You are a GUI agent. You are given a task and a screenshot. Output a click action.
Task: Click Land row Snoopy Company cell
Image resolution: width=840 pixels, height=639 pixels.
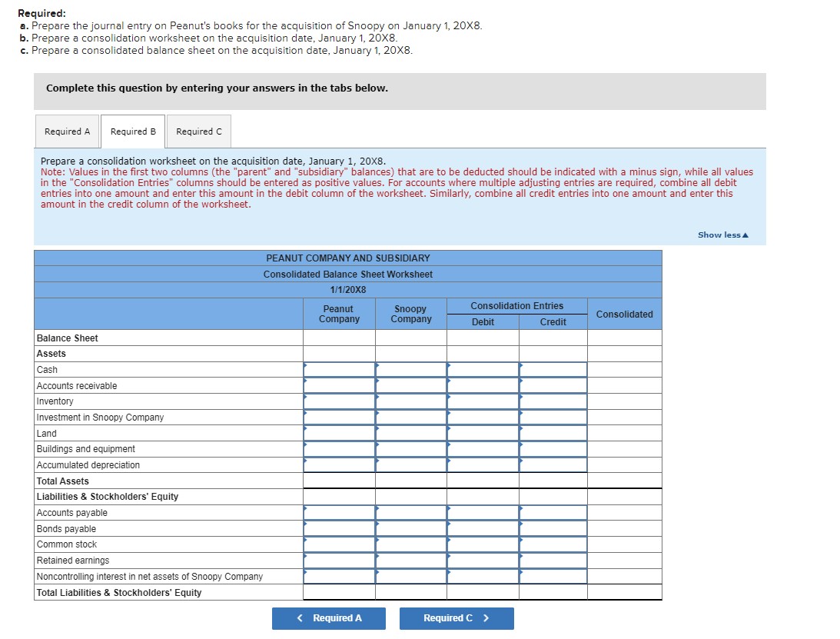[411, 433]
